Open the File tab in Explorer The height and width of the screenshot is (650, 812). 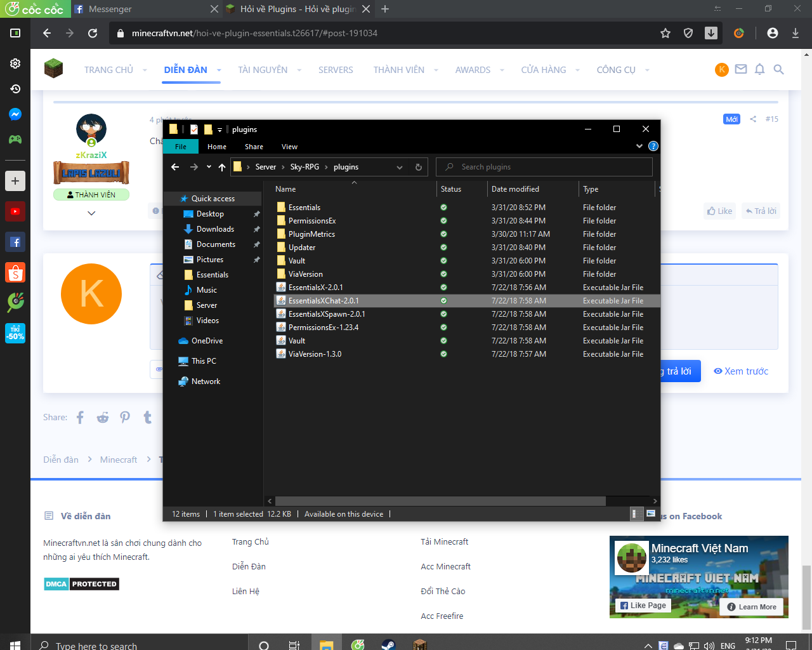tap(181, 147)
